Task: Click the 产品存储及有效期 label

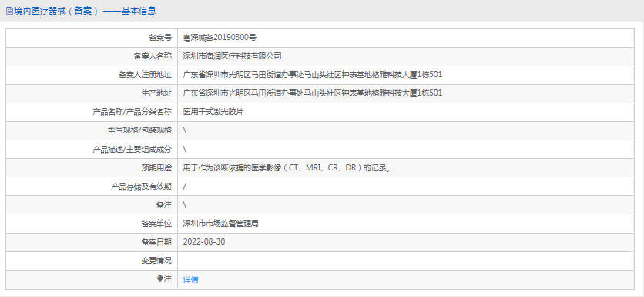Action: [x=141, y=187]
